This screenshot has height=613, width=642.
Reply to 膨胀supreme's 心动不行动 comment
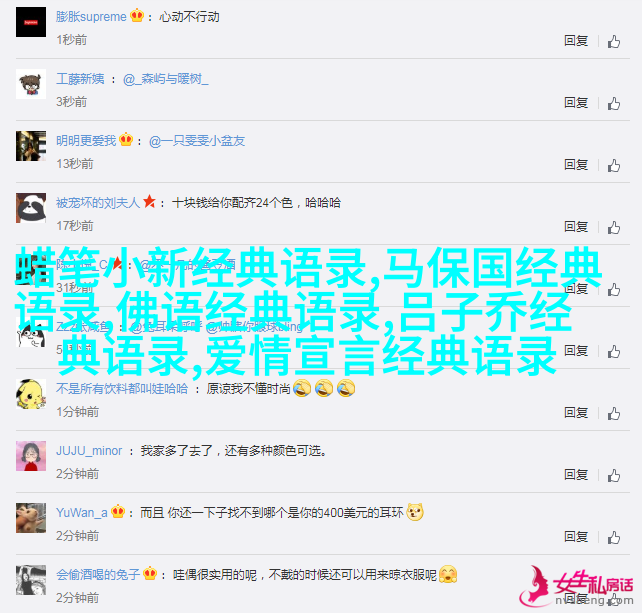[576, 41]
